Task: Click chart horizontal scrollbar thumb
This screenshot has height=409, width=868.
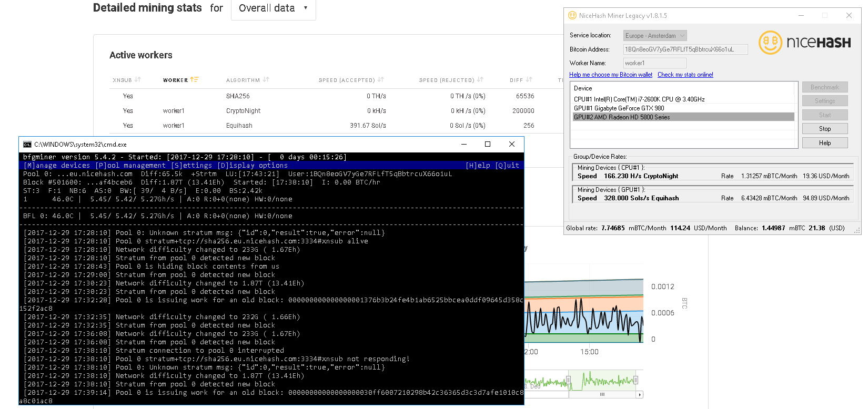Action: coord(602,394)
